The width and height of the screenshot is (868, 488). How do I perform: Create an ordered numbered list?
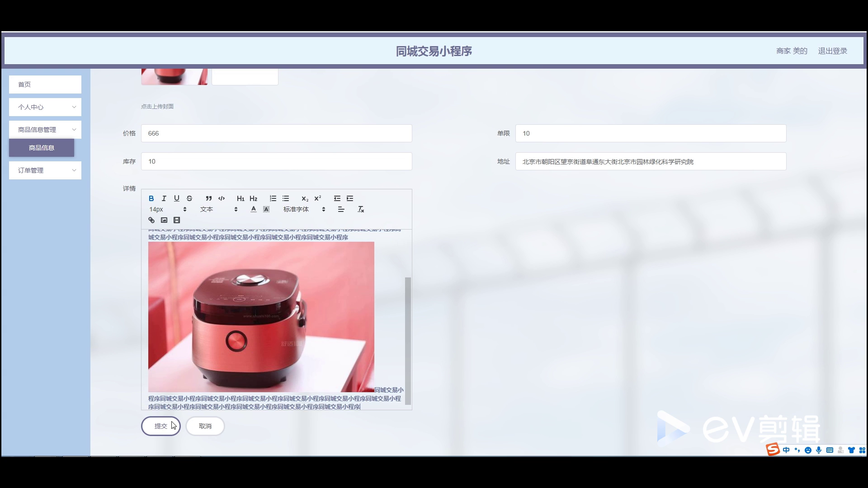(273, 198)
